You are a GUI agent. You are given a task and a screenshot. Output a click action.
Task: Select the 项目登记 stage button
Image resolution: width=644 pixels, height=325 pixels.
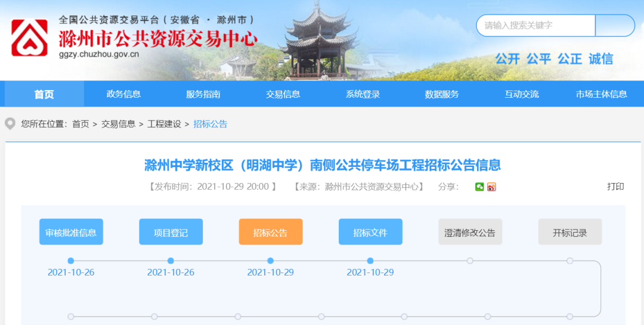(171, 232)
